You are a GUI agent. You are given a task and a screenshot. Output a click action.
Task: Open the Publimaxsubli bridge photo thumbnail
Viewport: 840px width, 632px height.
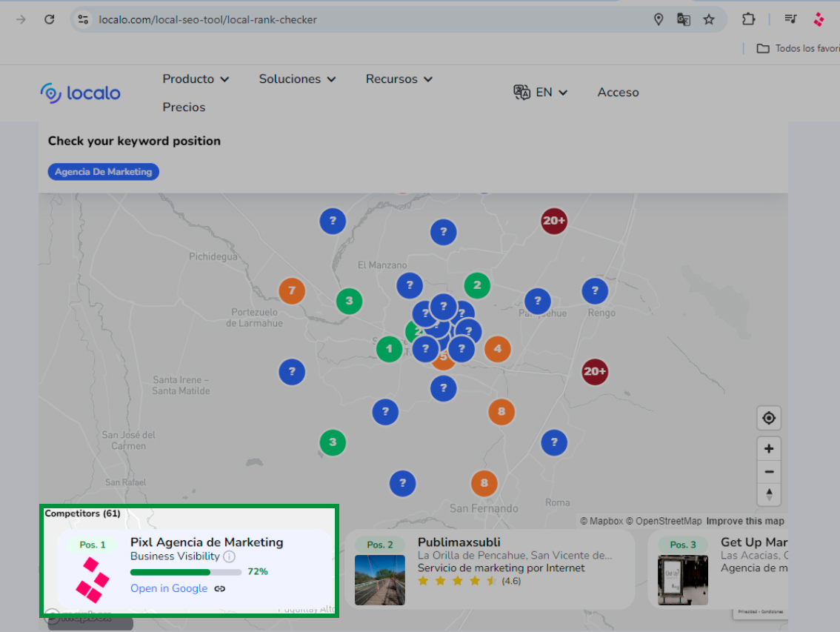coord(380,580)
